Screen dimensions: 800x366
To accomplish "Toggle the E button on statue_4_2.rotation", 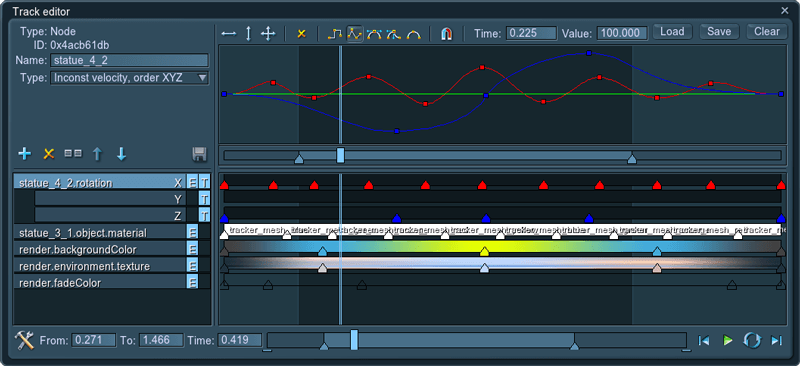I will 192,182.
